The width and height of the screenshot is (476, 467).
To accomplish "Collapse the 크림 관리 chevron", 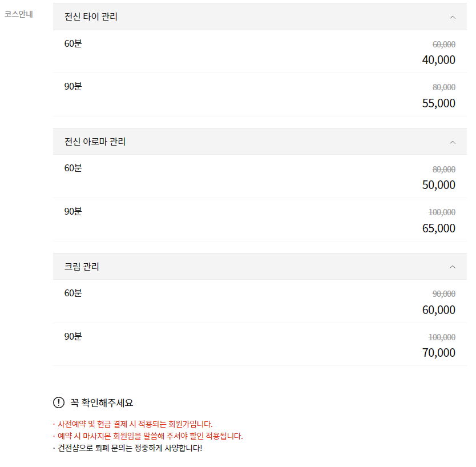I will (453, 267).
